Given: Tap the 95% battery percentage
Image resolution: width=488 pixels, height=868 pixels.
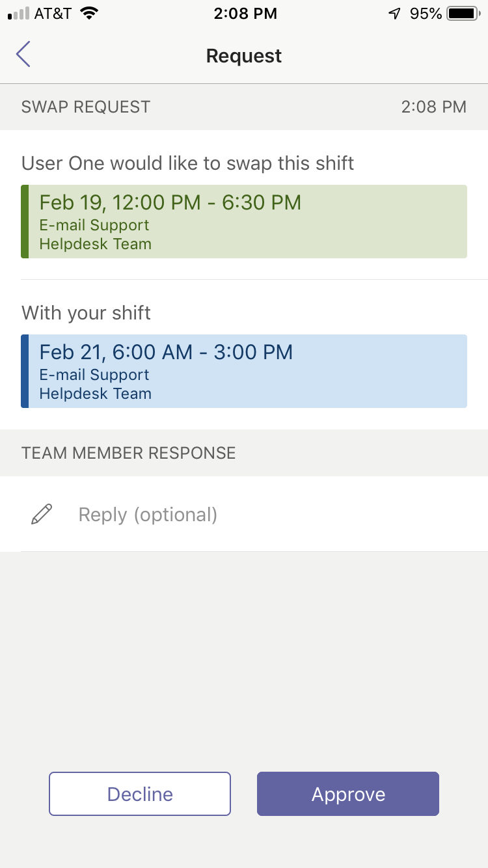Looking at the screenshot, I should (x=426, y=14).
